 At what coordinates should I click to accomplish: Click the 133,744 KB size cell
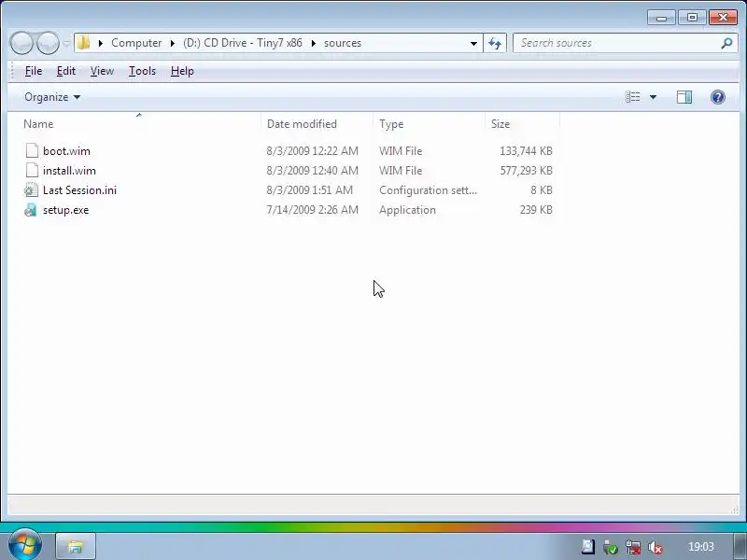coord(526,151)
